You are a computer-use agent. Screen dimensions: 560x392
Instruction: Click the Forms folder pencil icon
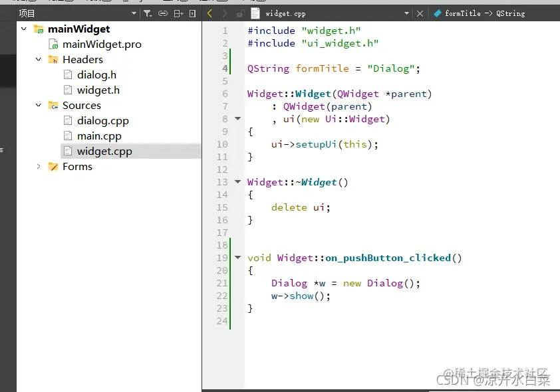point(53,167)
